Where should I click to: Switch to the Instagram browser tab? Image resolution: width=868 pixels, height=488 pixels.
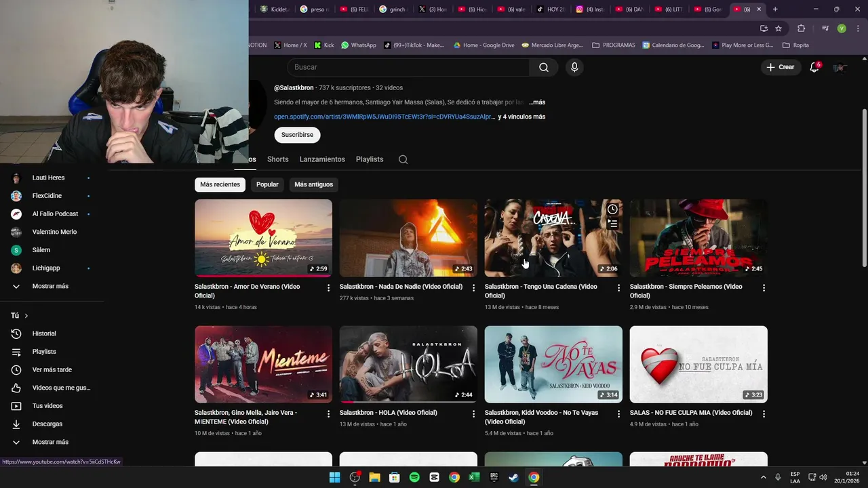click(x=590, y=9)
